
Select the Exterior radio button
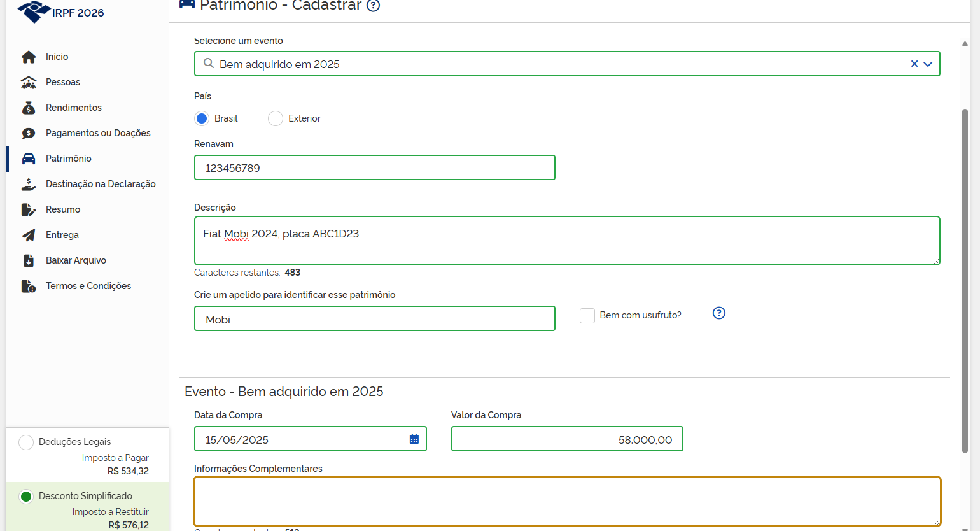pyautogui.click(x=275, y=118)
